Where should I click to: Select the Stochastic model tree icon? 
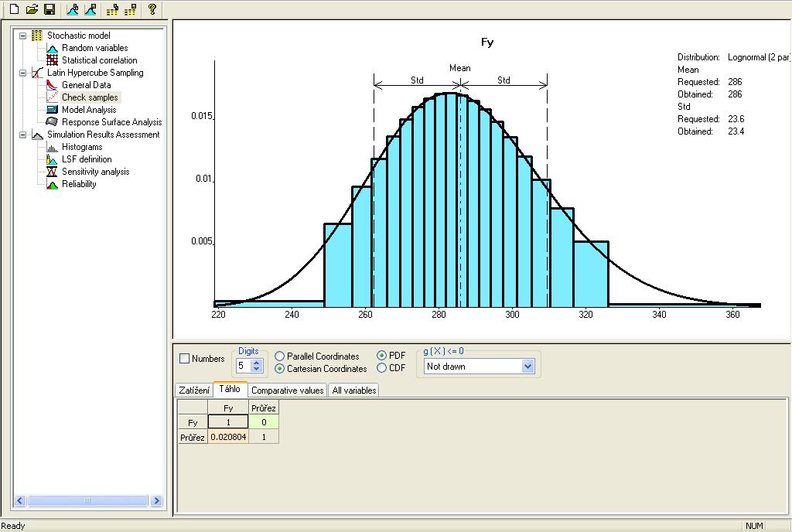[x=37, y=36]
